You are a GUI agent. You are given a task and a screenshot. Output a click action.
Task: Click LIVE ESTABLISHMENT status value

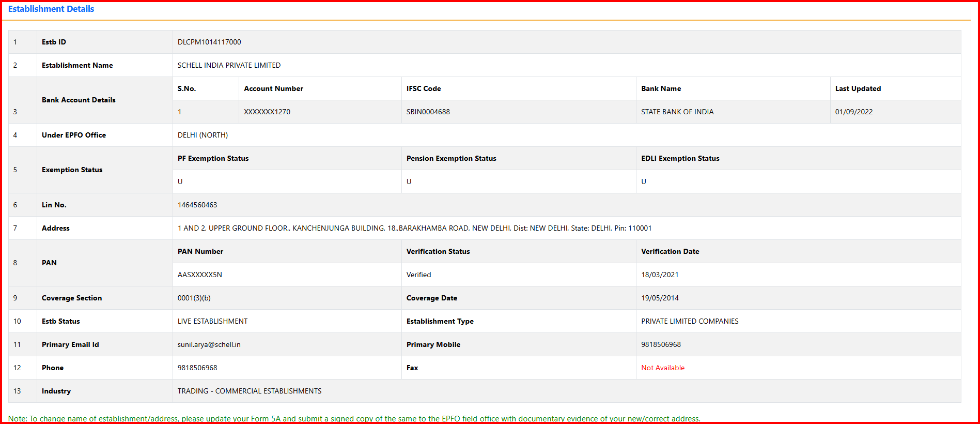(212, 321)
